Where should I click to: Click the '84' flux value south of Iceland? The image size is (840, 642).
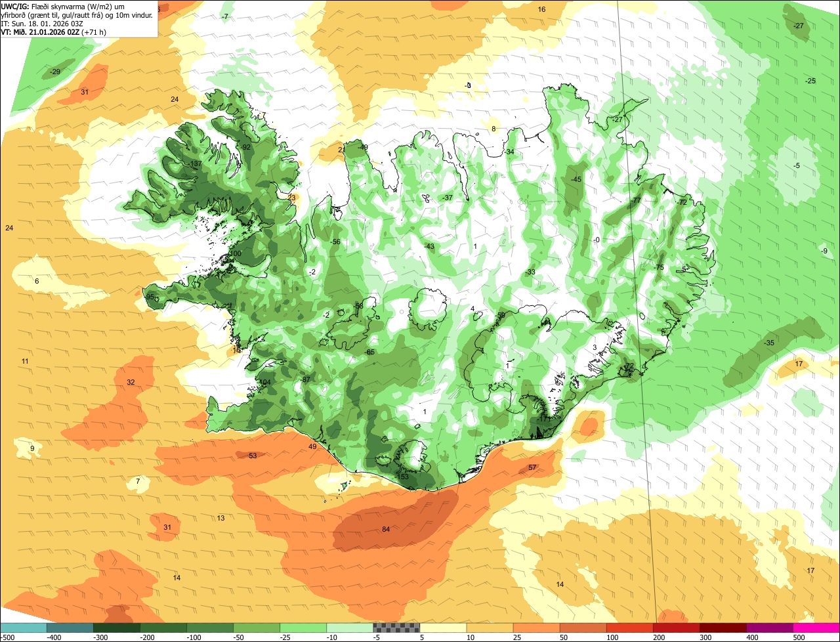[x=386, y=530]
